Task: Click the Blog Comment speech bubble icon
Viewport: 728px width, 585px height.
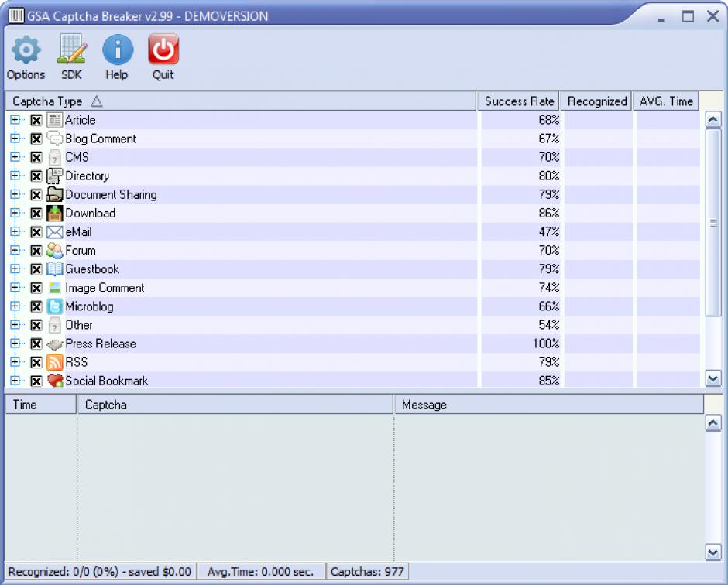Action: (55, 139)
